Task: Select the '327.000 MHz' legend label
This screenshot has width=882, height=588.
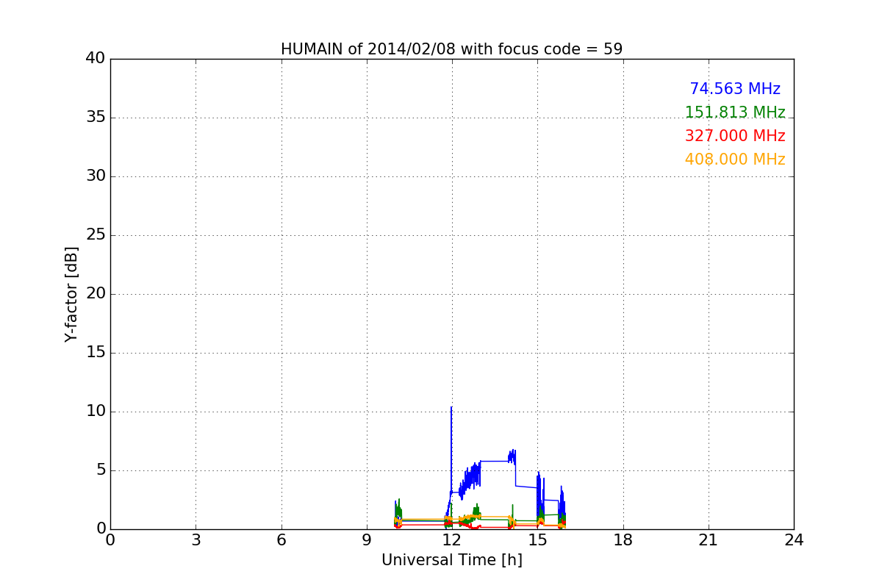Action: click(735, 136)
